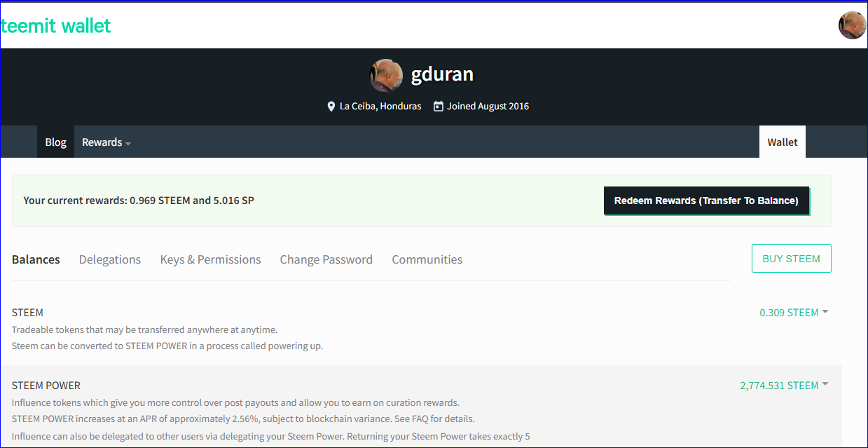Open the user avatar menu in header
The width and height of the screenshot is (868, 448).
[x=852, y=25]
